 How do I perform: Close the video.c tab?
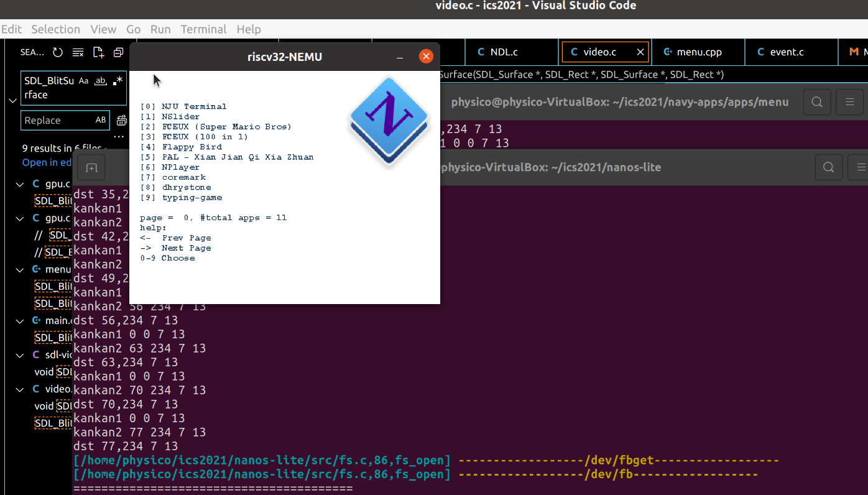coord(640,52)
